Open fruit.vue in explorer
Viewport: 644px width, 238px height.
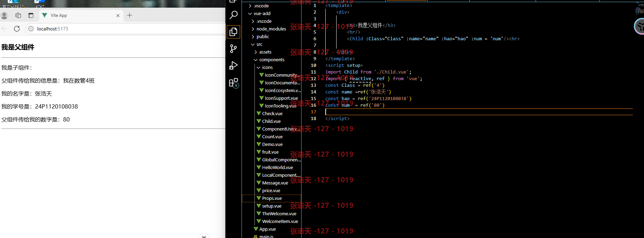tap(268, 152)
